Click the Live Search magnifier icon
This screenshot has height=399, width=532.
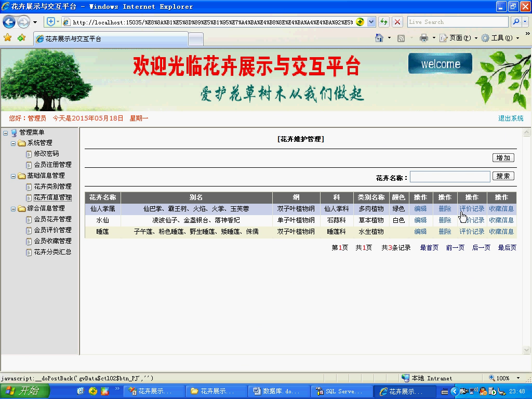pyautogui.click(x=516, y=22)
